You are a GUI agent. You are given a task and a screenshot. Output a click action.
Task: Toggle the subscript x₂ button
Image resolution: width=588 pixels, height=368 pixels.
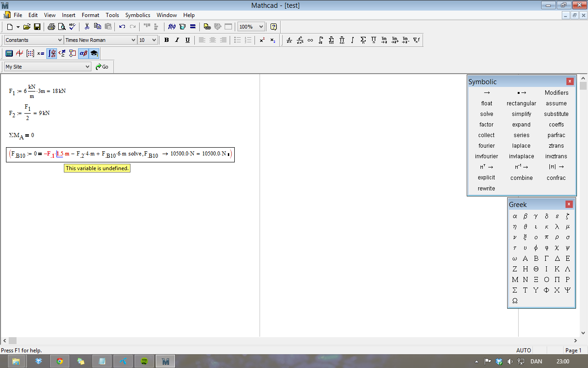(x=272, y=40)
